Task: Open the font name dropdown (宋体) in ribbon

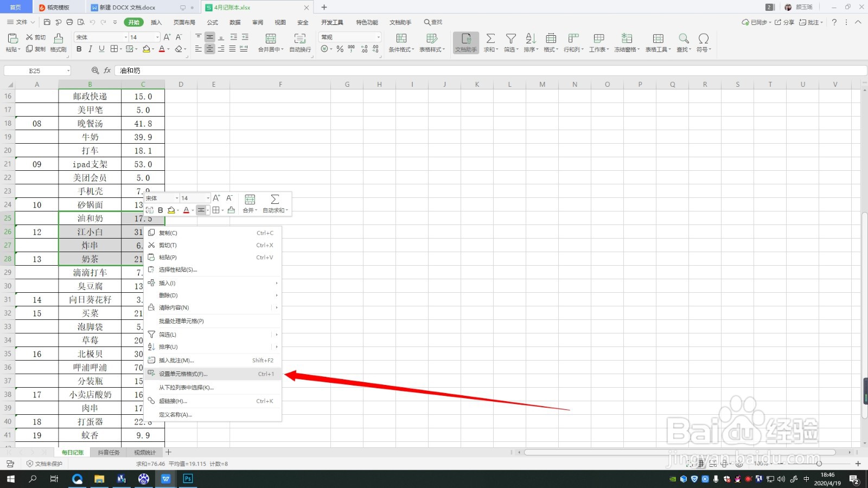Action: [x=126, y=37]
